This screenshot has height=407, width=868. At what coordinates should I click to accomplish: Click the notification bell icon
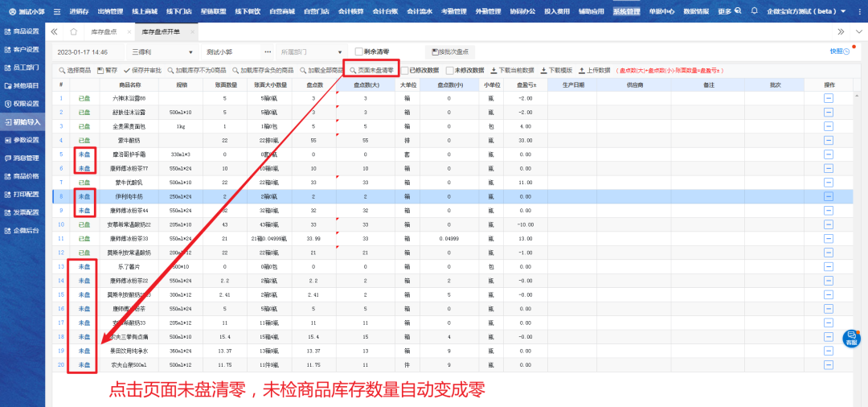click(754, 12)
